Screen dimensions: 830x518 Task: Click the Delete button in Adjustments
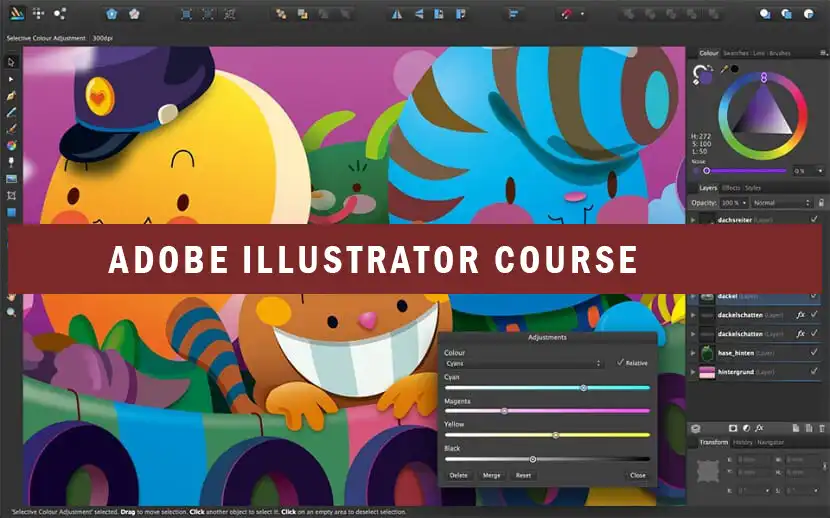[458, 475]
